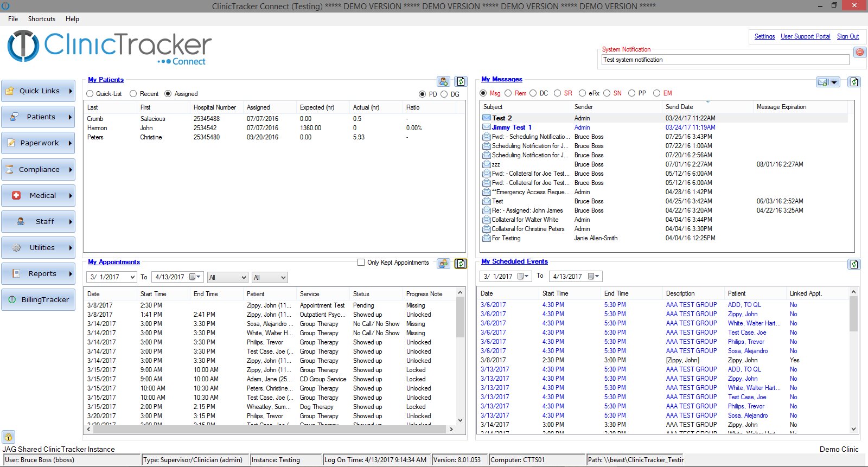The height and width of the screenshot is (467, 868).
Task: Refresh the My Appointments list
Action: pos(461,264)
